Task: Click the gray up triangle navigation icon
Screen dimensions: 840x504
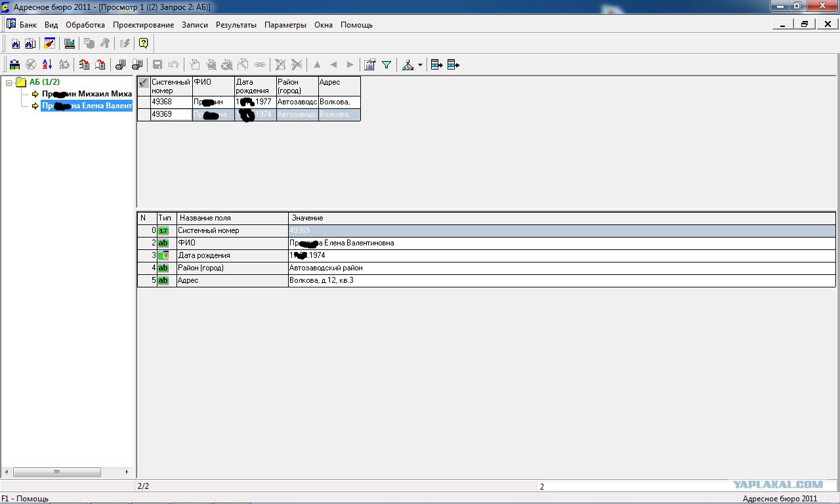Action: pyautogui.click(x=317, y=64)
